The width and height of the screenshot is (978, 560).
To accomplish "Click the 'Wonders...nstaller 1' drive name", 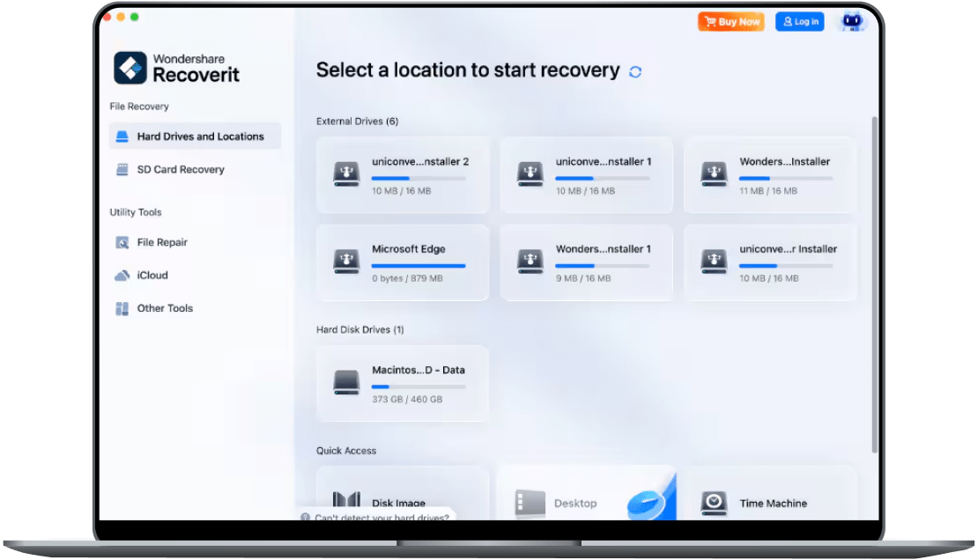I will [x=604, y=249].
